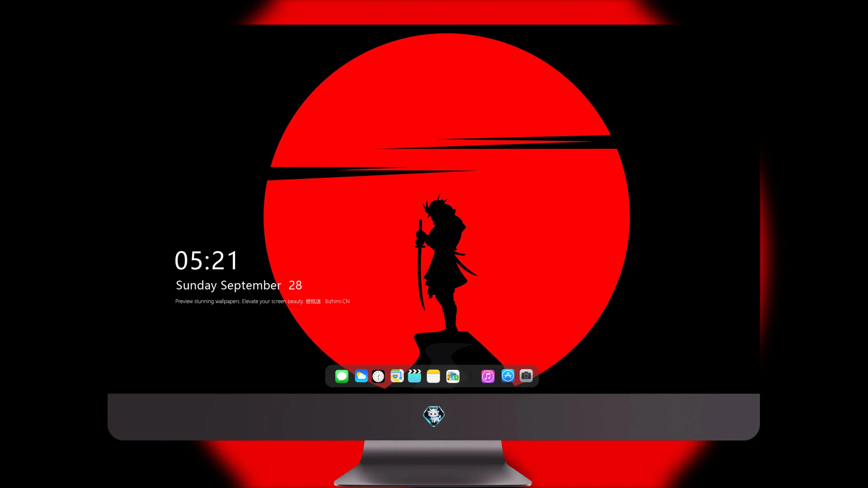Open the Clock app in the dock
Screen dimensions: 868x488
[x=378, y=376]
